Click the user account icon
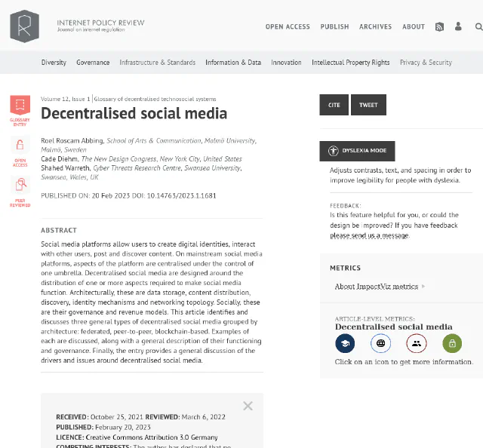 pyautogui.click(x=458, y=26)
